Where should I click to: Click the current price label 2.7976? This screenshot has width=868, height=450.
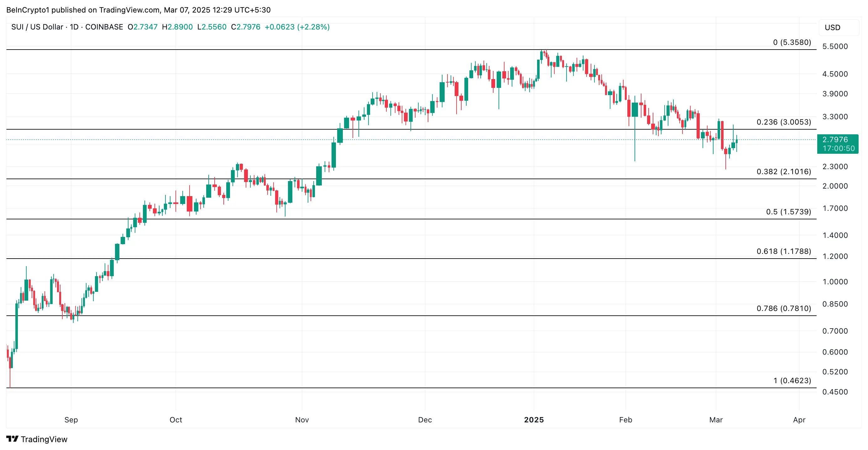835,140
